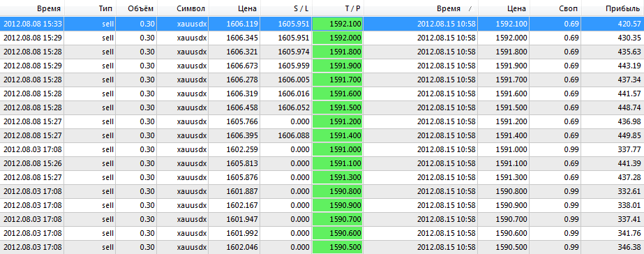This screenshot has height=254, width=644.
Task: Select profit cell 437.34
Action: pyautogui.click(x=613, y=80)
